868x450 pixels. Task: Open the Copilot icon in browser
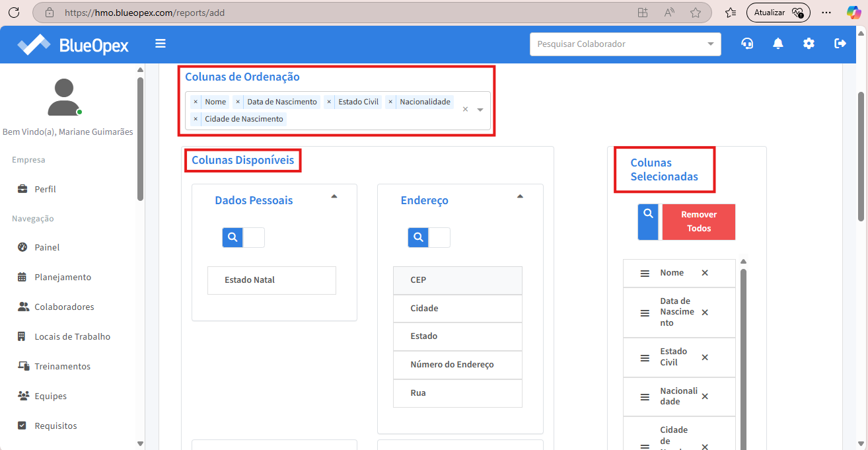(854, 13)
